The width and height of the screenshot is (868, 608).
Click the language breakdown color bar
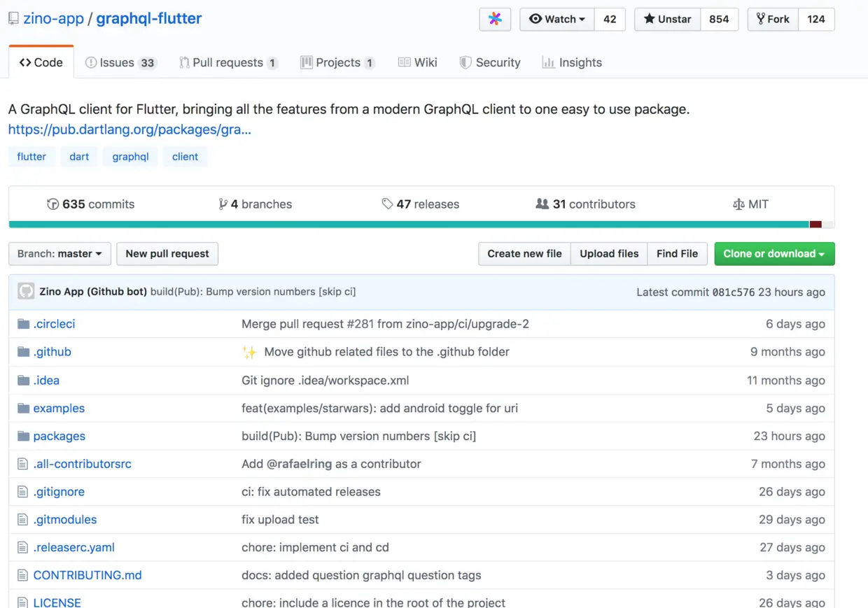[x=420, y=225]
